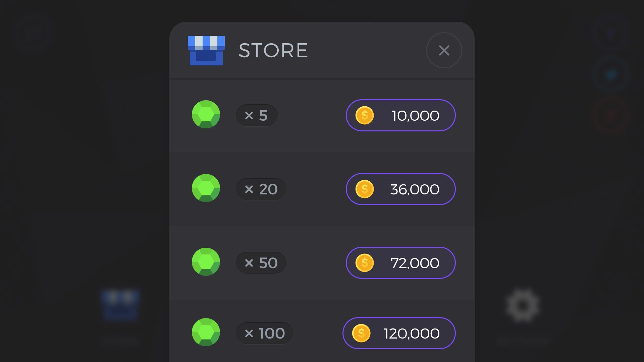Select the x 50 quantity badge
This screenshot has width=644, height=362.
point(261,263)
